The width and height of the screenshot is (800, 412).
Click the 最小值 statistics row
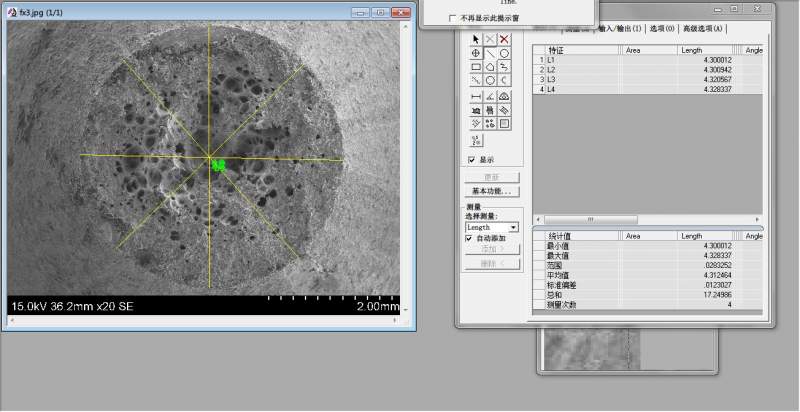coord(648,246)
